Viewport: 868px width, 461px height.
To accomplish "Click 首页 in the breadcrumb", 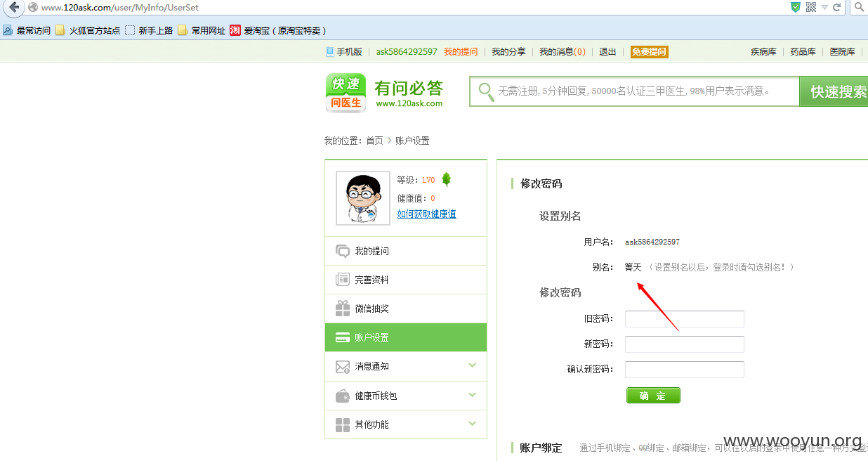I will pos(374,141).
